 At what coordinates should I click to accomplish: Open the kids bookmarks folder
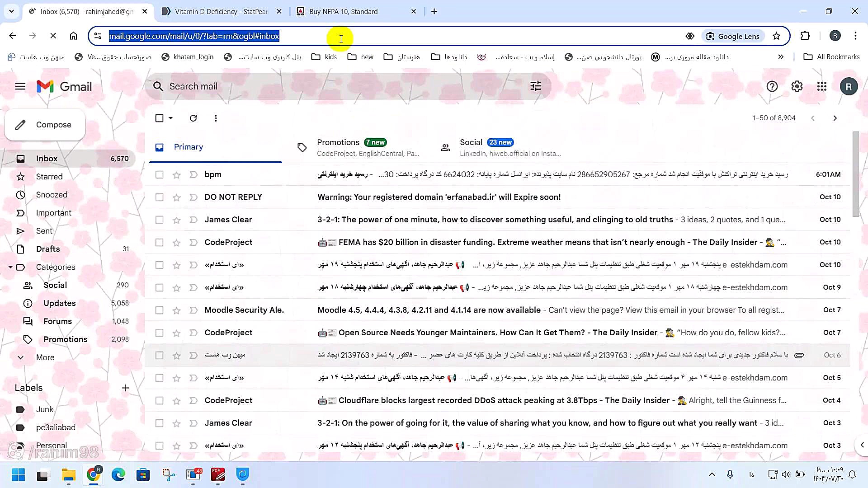(325, 57)
